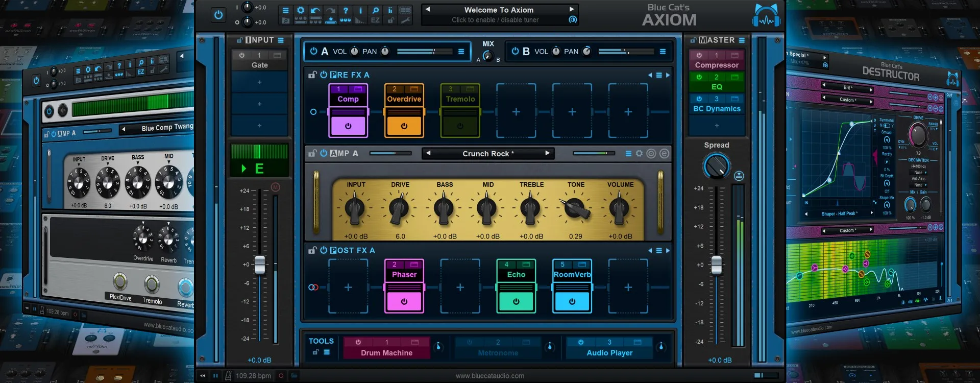The image size is (980, 383).
Task: Click the magnifier zoom icon in top toolbar
Action: tap(375, 10)
